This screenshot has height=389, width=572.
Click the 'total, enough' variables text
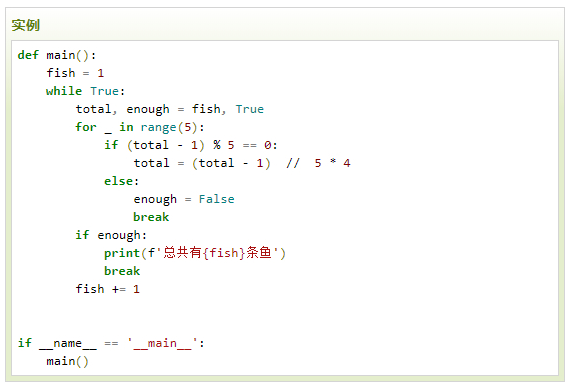point(122,109)
